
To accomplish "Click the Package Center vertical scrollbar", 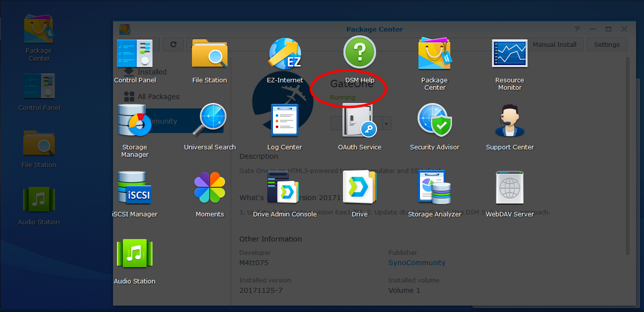I will coord(628,156).
